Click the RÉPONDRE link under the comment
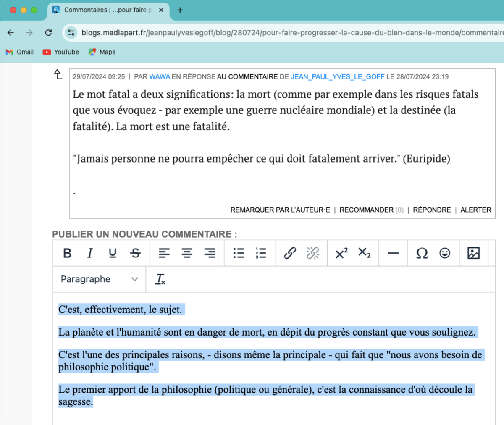 pyautogui.click(x=432, y=210)
